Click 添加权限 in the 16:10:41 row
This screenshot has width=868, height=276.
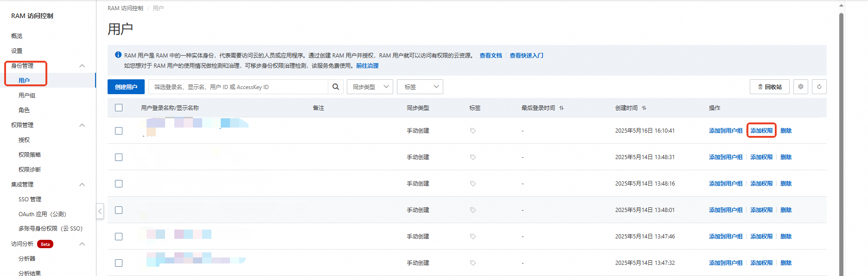click(761, 131)
